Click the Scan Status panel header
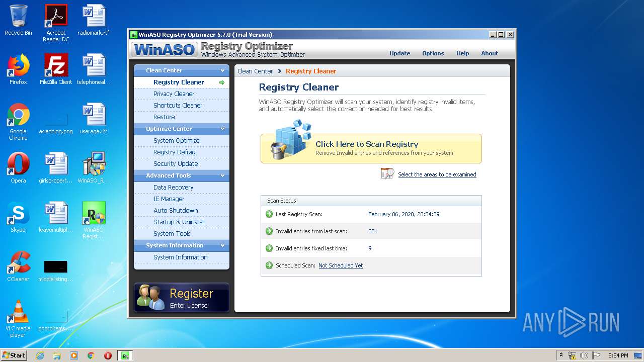 [371, 201]
